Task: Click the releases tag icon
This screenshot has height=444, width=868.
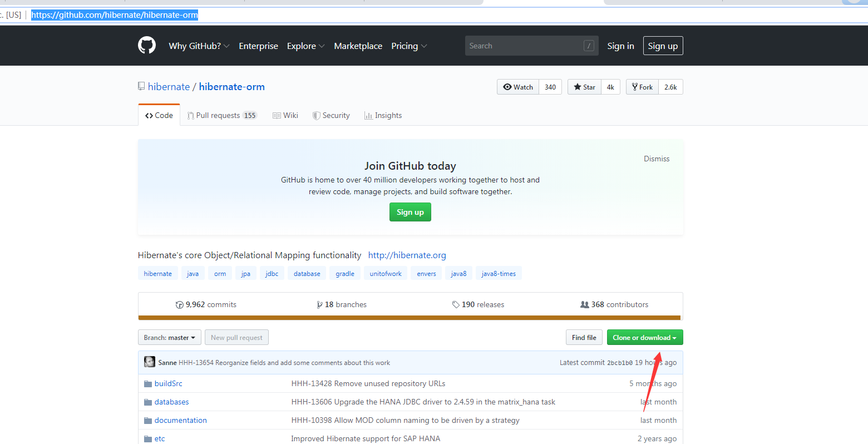Action: click(x=456, y=305)
